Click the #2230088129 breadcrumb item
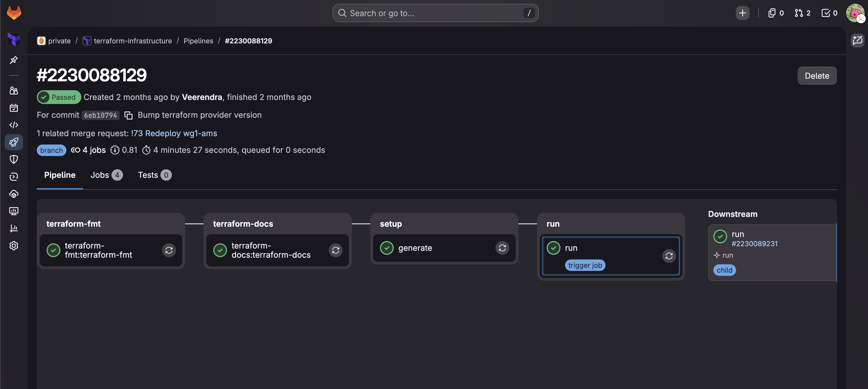868x389 pixels. (x=248, y=41)
